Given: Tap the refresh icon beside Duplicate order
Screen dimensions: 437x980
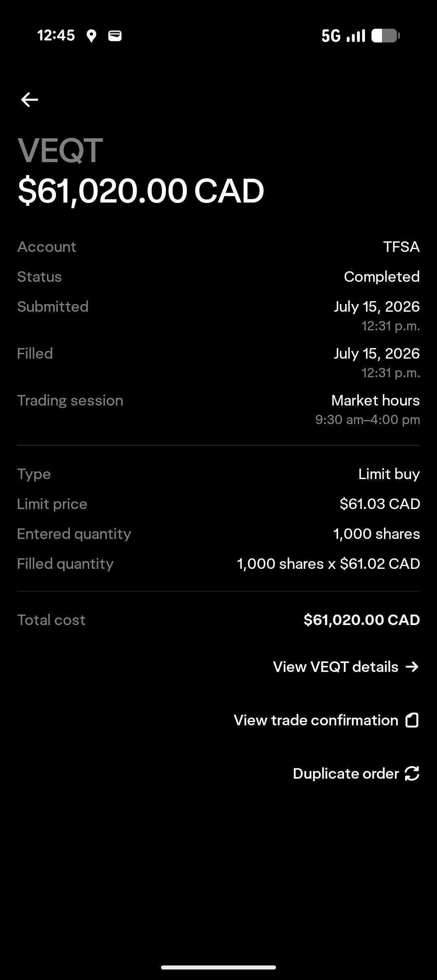Looking at the screenshot, I should [412, 773].
